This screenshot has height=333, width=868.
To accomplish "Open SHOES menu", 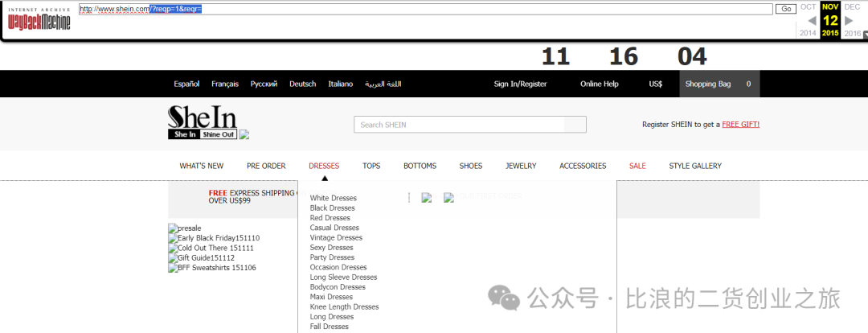I will pyautogui.click(x=470, y=166).
